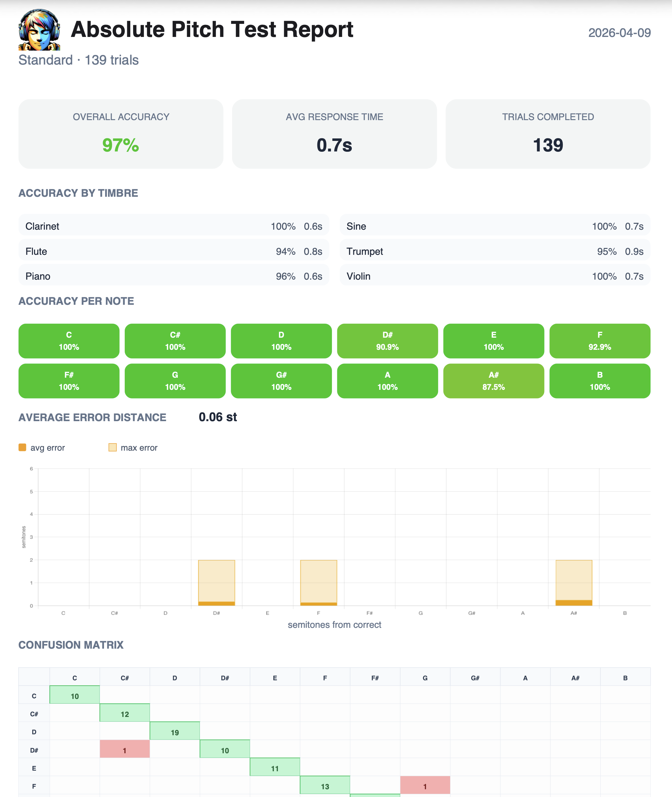672x797 pixels.
Task: Click the D# note accuracy tile
Action: coord(387,341)
